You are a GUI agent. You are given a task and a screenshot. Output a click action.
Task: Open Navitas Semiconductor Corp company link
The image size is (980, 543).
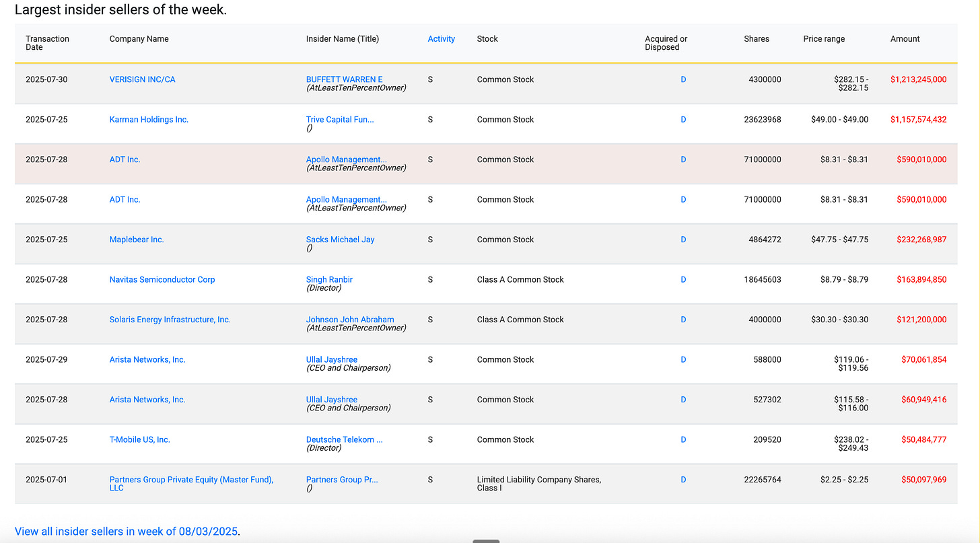[162, 280]
